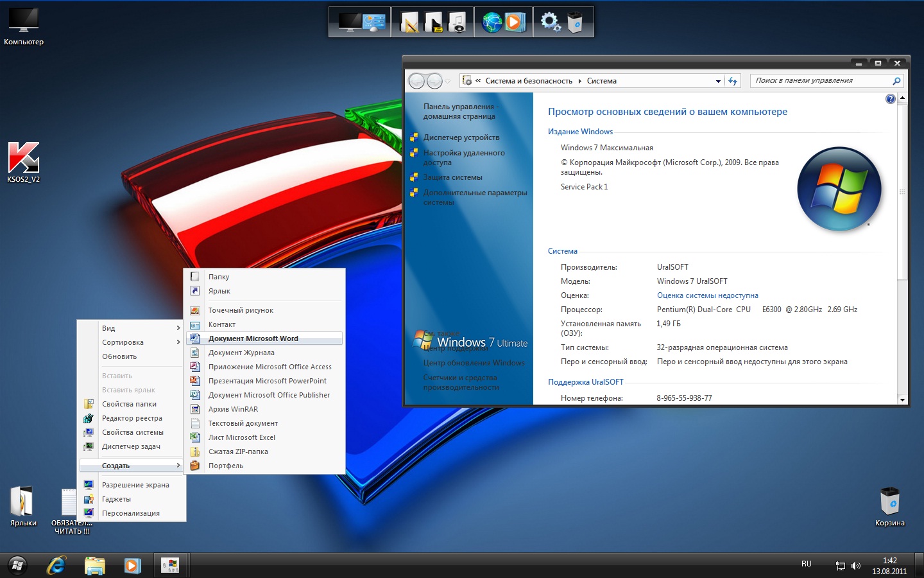Viewport: 924px width, 578px height.
Task: Launch the globe browser icon in top dock
Action: click(492, 22)
